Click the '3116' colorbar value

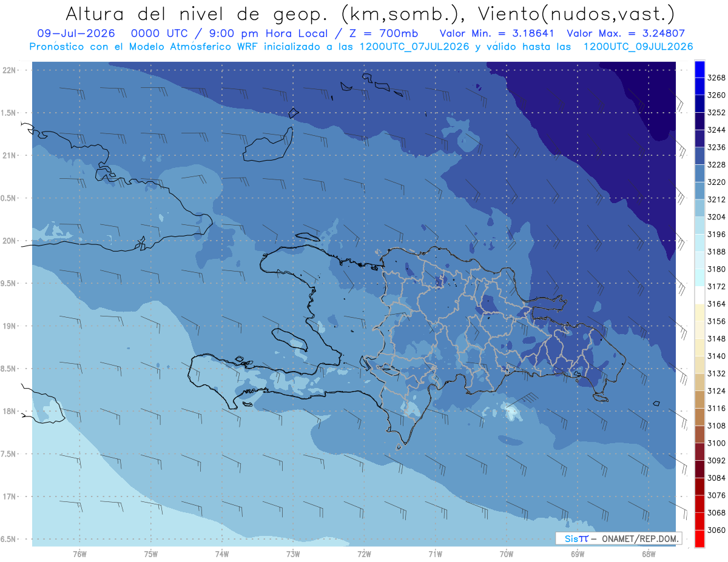pos(716,409)
